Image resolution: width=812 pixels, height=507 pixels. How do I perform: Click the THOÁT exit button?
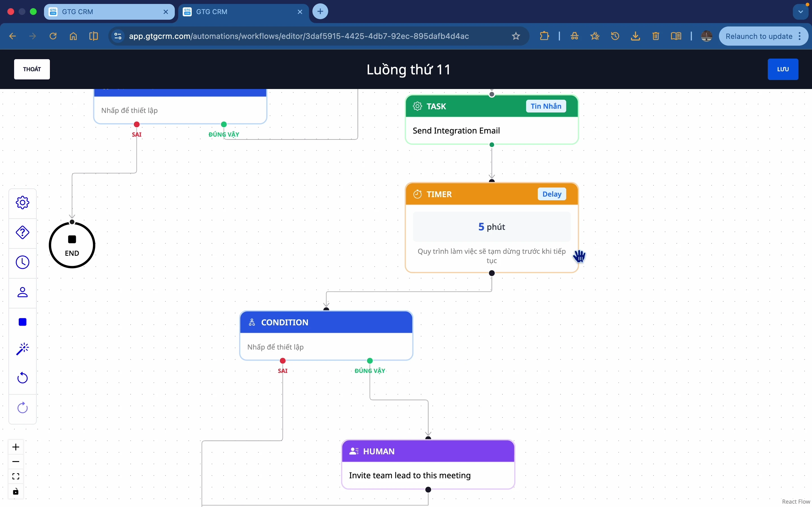click(32, 69)
